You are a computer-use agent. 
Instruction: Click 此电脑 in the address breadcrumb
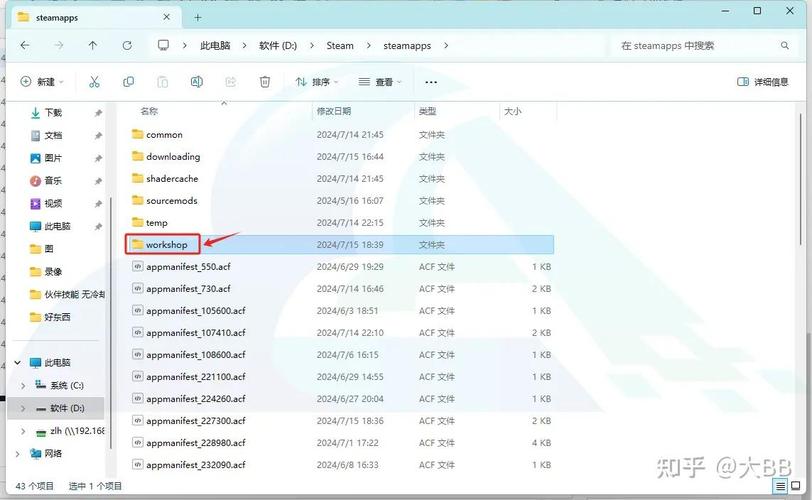[215, 46]
